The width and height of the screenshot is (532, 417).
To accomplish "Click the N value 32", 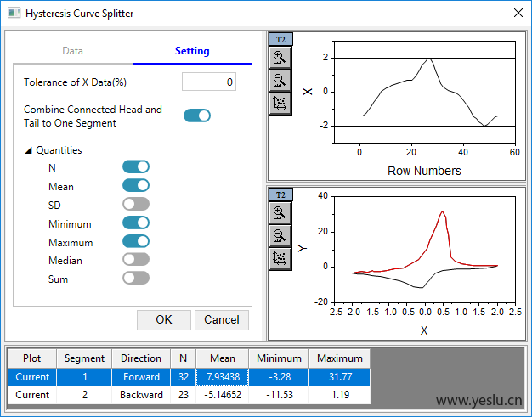I will (x=184, y=377).
